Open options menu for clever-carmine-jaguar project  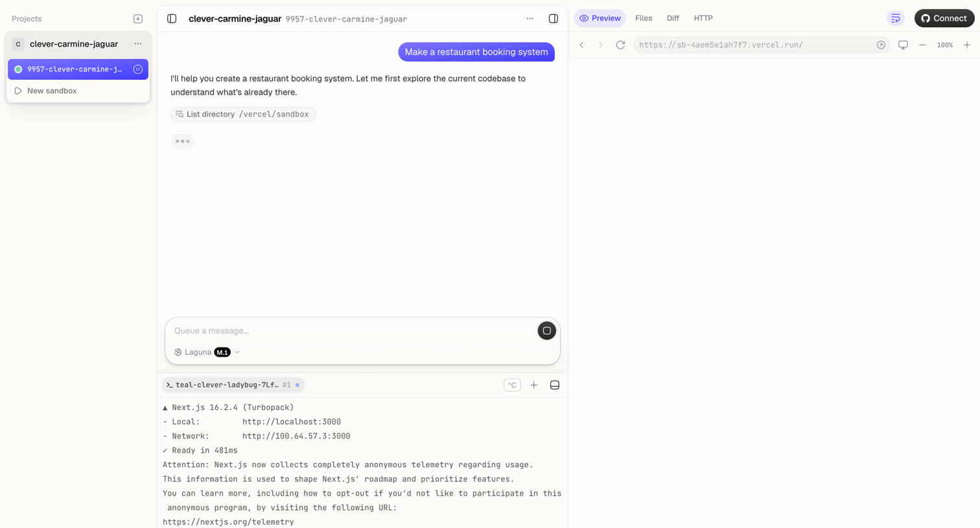click(x=138, y=44)
